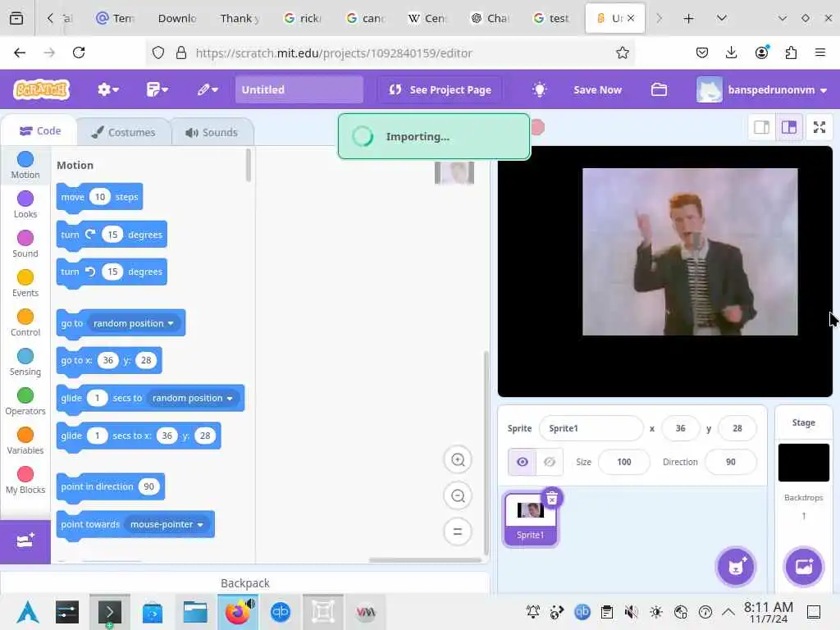Delete Sprite1 with trash icon

pos(552,498)
